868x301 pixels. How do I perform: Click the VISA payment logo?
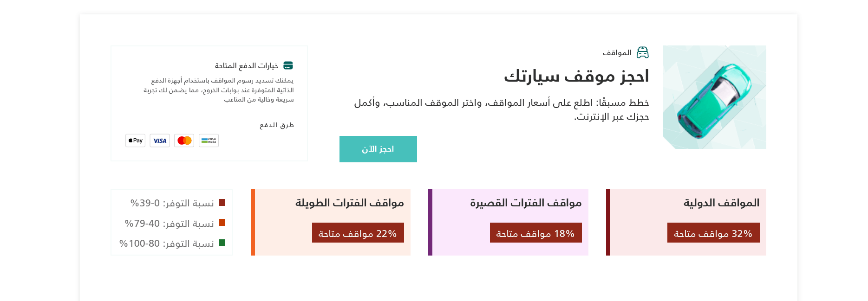(160, 141)
